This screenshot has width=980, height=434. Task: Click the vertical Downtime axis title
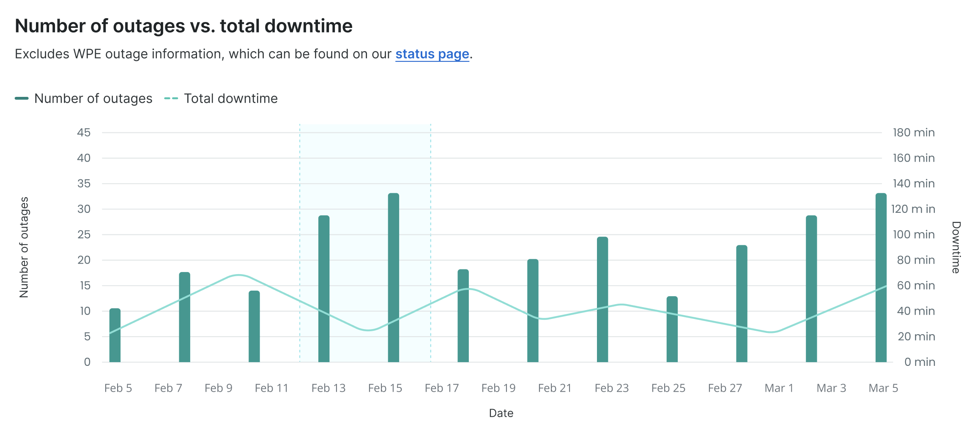955,247
